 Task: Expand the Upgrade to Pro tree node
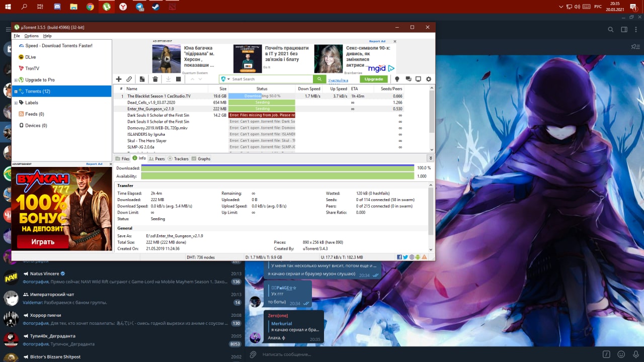[x=16, y=80]
